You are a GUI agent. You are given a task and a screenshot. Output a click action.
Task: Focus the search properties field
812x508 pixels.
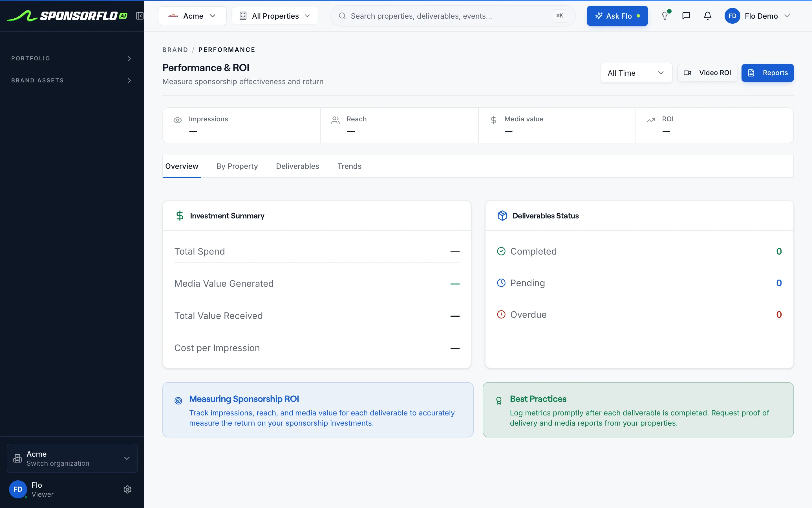pos(453,16)
